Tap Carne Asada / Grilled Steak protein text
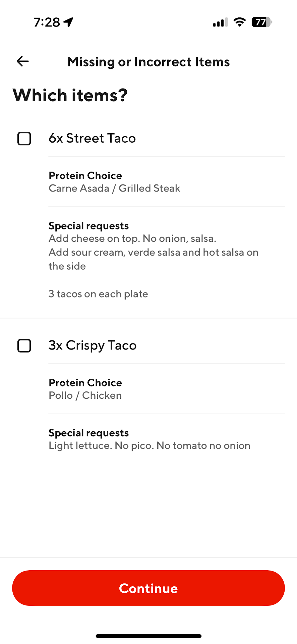 pyautogui.click(x=114, y=189)
